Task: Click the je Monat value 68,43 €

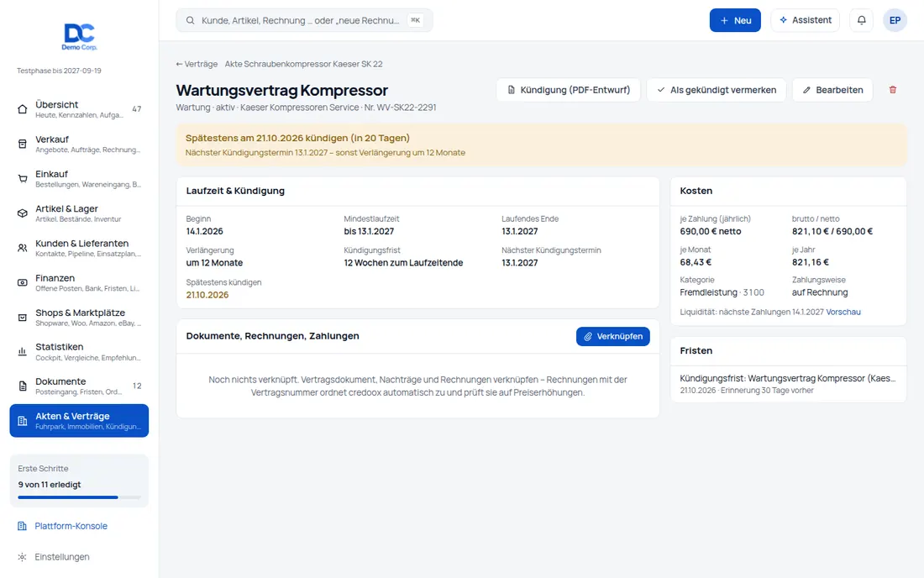Action: [x=696, y=262]
